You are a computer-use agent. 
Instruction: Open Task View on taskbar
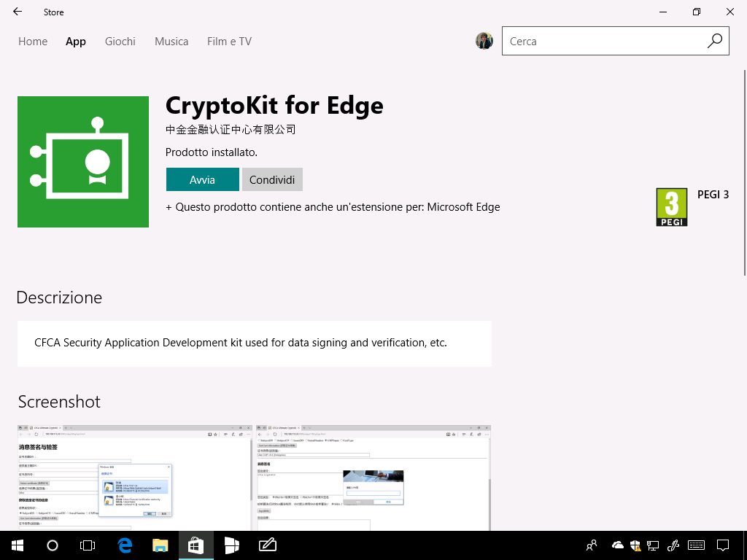pos(88,545)
